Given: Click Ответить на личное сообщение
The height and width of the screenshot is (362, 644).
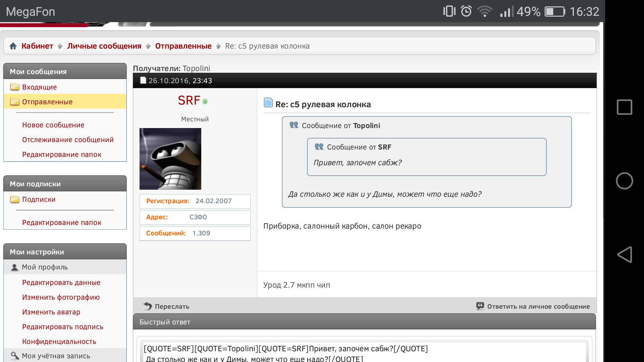Looking at the screenshot, I should pyautogui.click(x=538, y=306).
